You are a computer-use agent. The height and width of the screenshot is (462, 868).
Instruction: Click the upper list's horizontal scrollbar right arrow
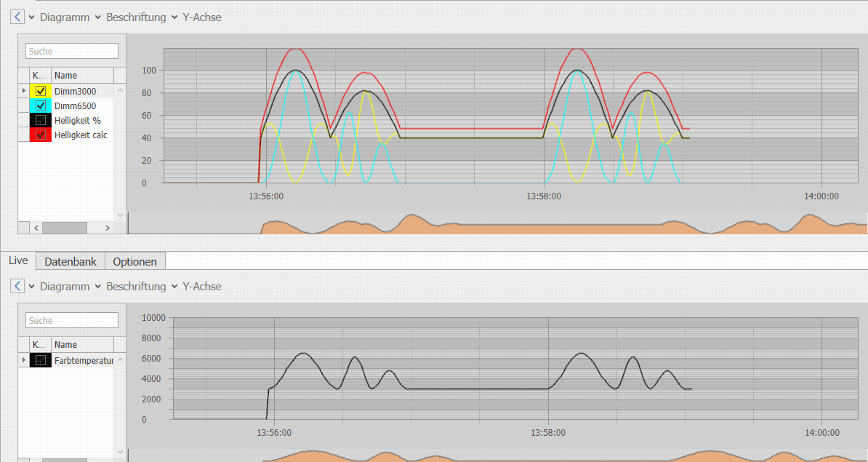(108, 228)
